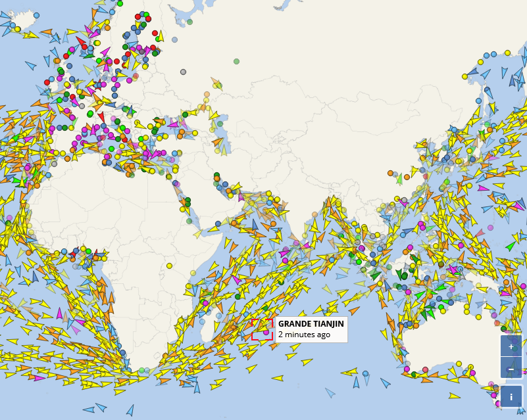Select the upward blue arrow at bottom edge below Africa
Viewport: 527px width, 420px height.
coord(130,410)
